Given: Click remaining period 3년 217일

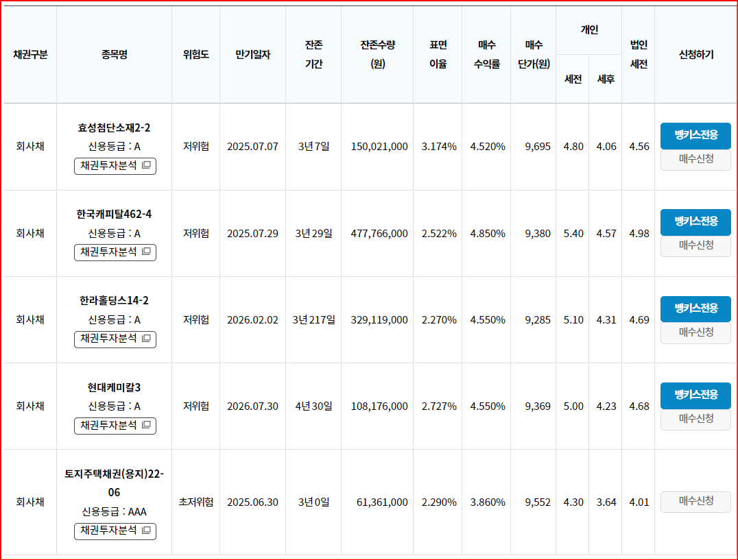Looking at the screenshot, I should pos(314,320).
